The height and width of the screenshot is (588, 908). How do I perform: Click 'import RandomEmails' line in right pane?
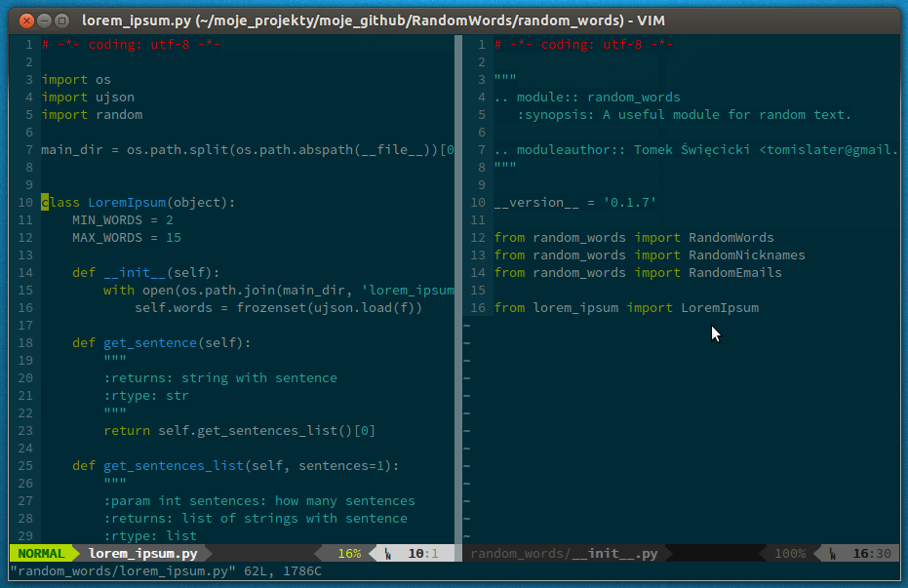click(x=638, y=273)
